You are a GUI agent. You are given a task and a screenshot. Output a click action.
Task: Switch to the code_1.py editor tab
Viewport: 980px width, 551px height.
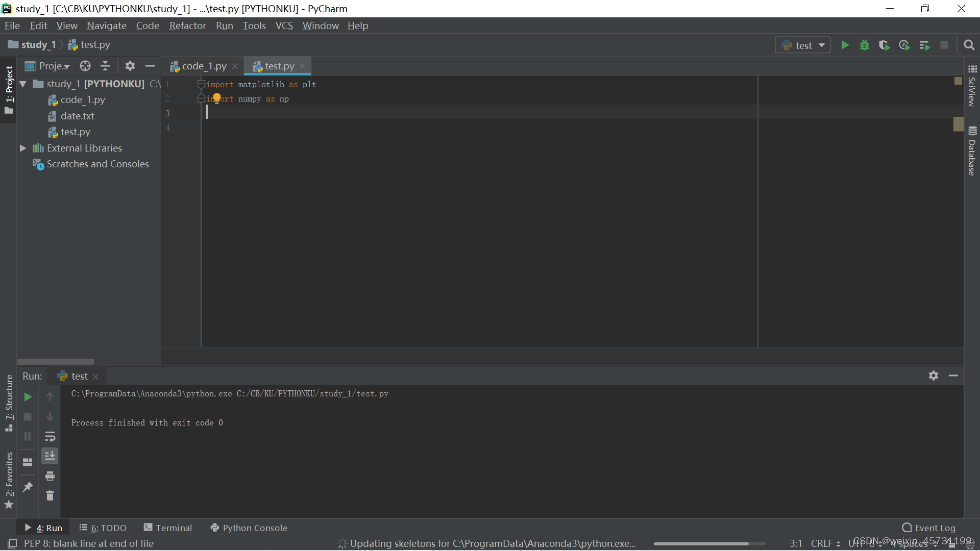coord(204,66)
